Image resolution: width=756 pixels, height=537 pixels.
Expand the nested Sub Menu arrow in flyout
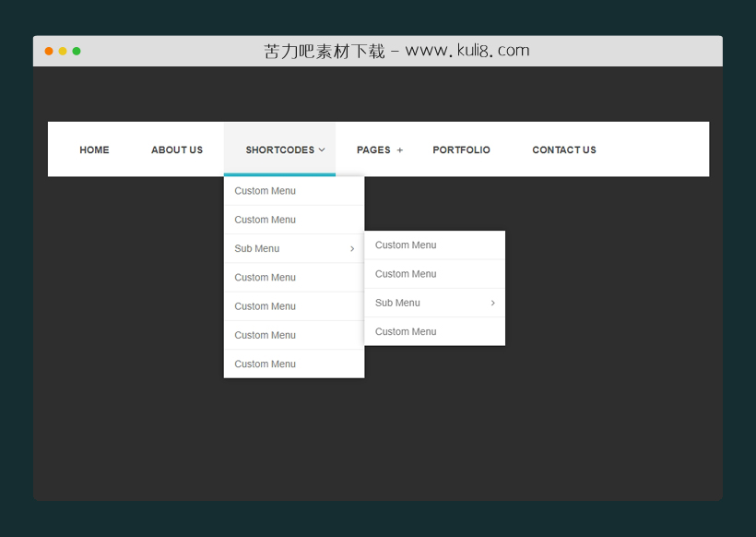pyautogui.click(x=492, y=304)
